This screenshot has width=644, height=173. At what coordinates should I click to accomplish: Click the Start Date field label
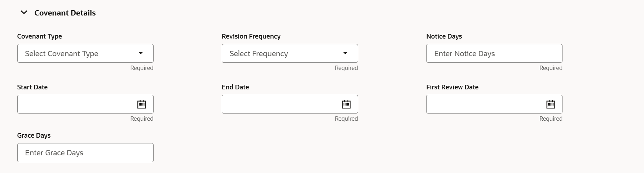pyautogui.click(x=32, y=87)
